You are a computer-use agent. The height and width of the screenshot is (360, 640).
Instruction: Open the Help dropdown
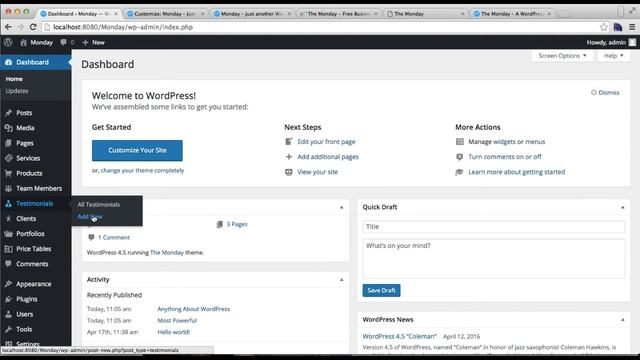[x=613, y=56]
